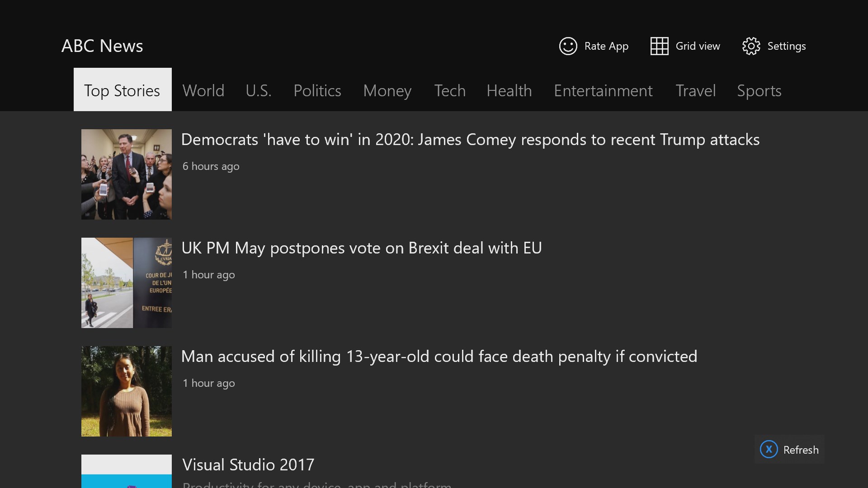Click the Rate App smiley icon
Screen dimensions: 868x488
pos(568,46)
